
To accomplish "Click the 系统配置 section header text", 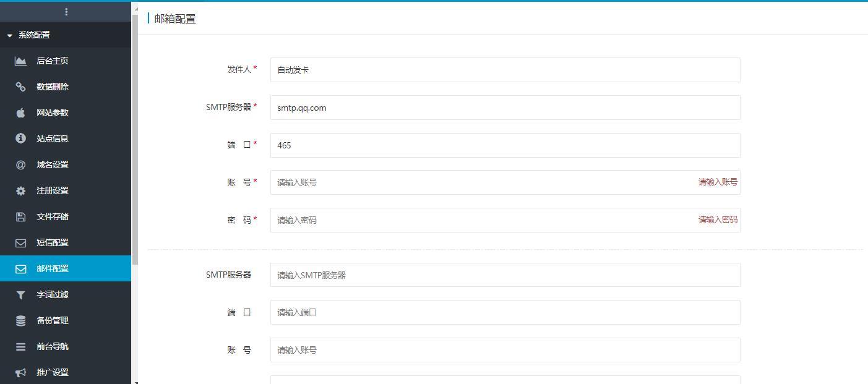I will (x=34, y=35).
